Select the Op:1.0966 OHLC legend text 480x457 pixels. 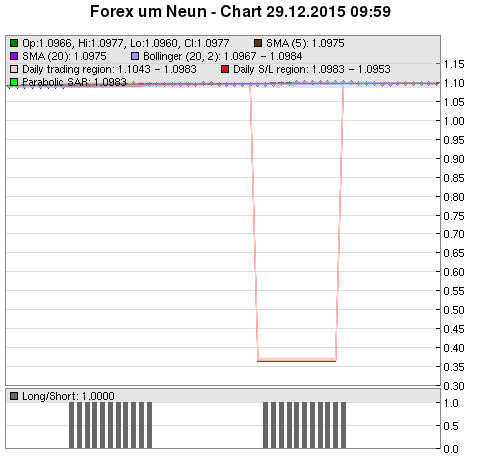pos(126,43)
